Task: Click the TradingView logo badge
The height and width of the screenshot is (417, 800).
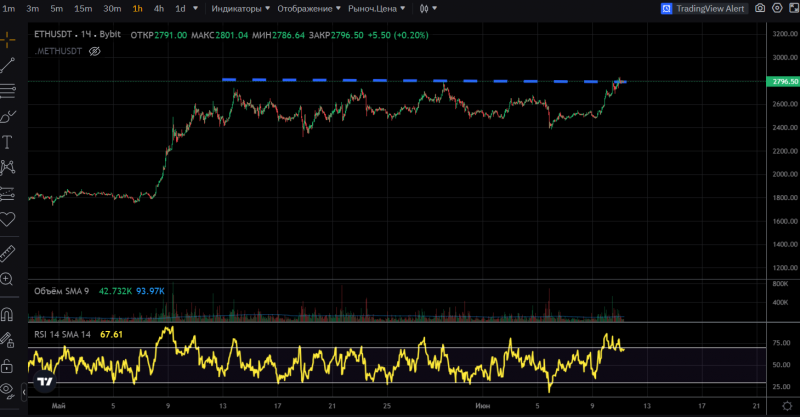Action: coord(45,382)
